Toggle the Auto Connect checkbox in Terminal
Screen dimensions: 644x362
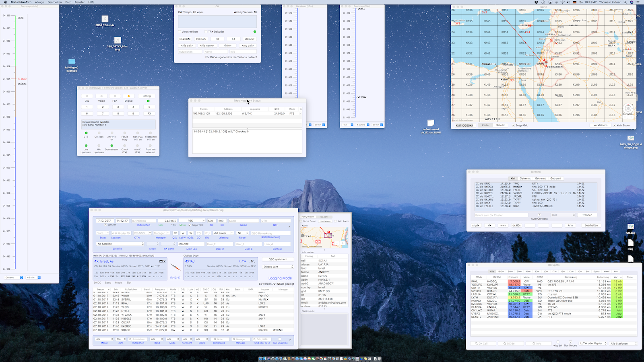click(x=539, y=215)
